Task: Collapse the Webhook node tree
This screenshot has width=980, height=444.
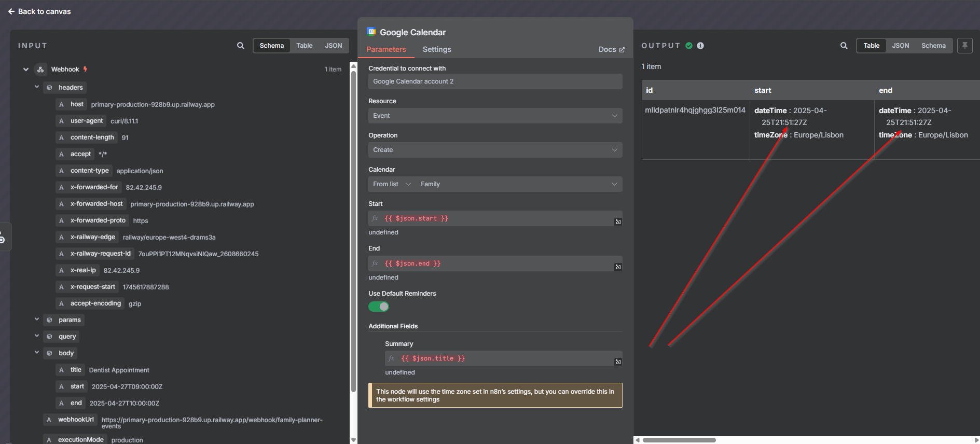Action: pos(26,70)
